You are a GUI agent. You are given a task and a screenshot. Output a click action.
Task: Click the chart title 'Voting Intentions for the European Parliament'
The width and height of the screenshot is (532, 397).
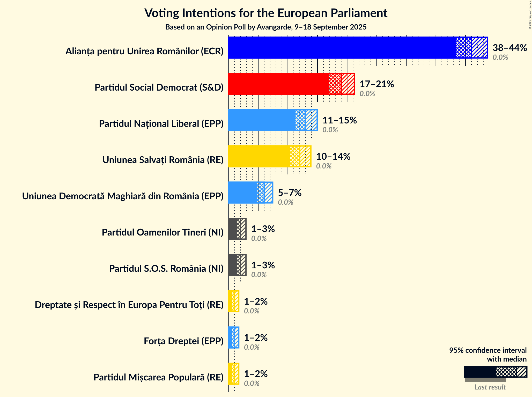tap(266, 13)
